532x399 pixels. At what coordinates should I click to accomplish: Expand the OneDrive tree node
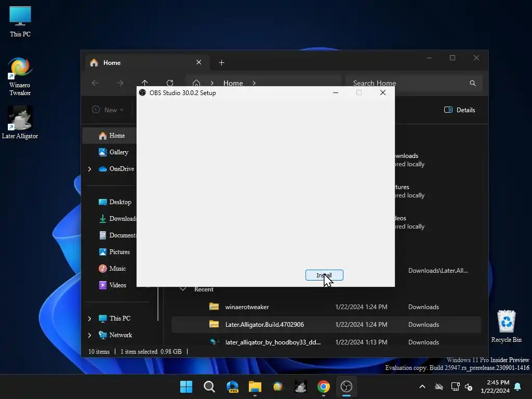click(89, 169)
